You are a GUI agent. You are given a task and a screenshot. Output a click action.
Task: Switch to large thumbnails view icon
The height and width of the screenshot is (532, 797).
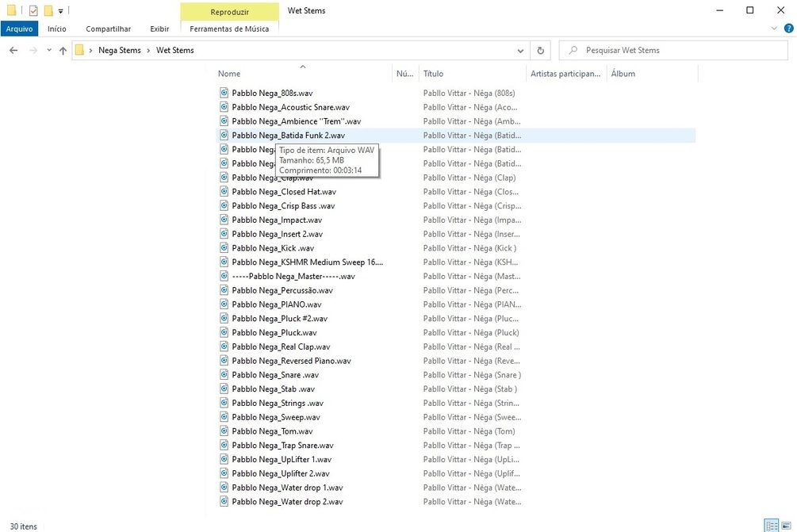(x=787, y=526)
